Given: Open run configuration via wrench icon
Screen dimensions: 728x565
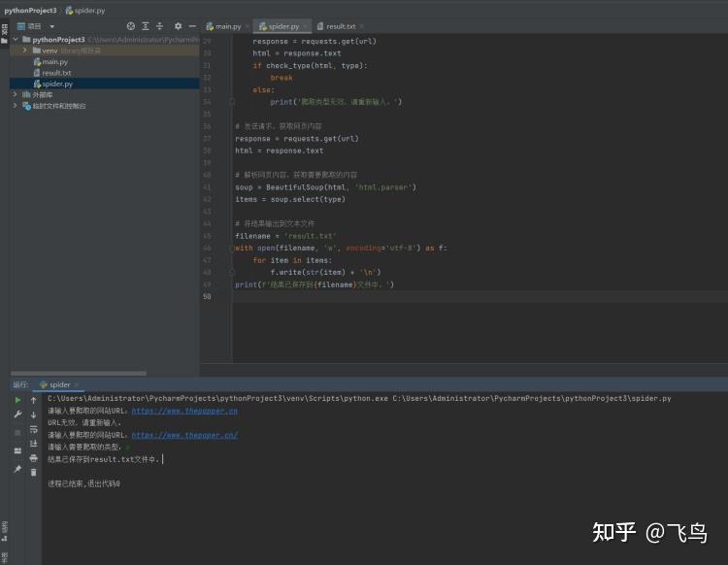Looking at the screenshot, I should (x=17, y=415).
